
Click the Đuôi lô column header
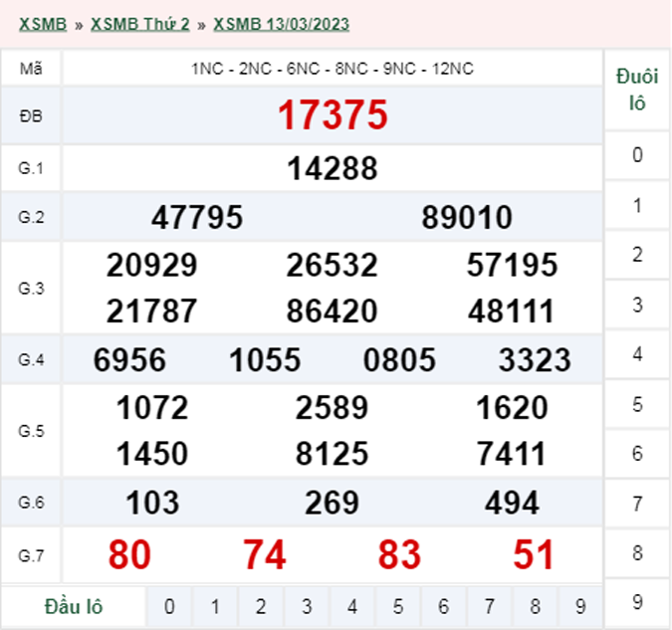pos(637,90)
